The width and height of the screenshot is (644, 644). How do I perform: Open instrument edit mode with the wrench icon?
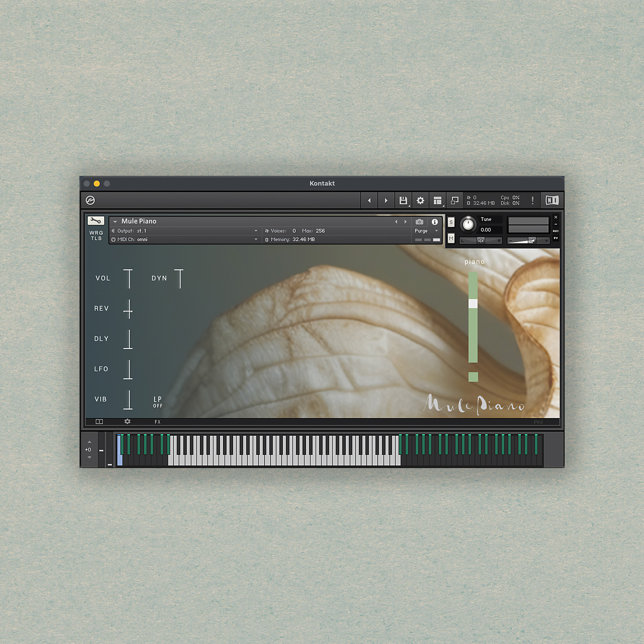click(96, 221)
